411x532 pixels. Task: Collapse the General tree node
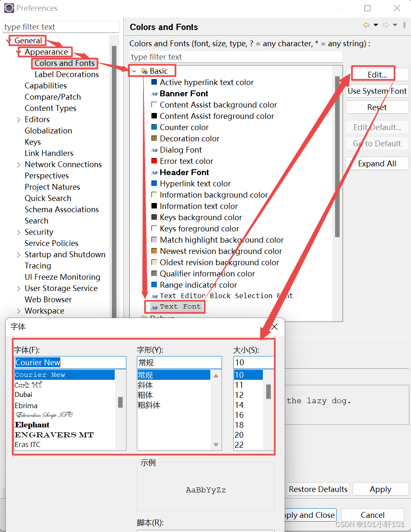click(x=9, y=40)
